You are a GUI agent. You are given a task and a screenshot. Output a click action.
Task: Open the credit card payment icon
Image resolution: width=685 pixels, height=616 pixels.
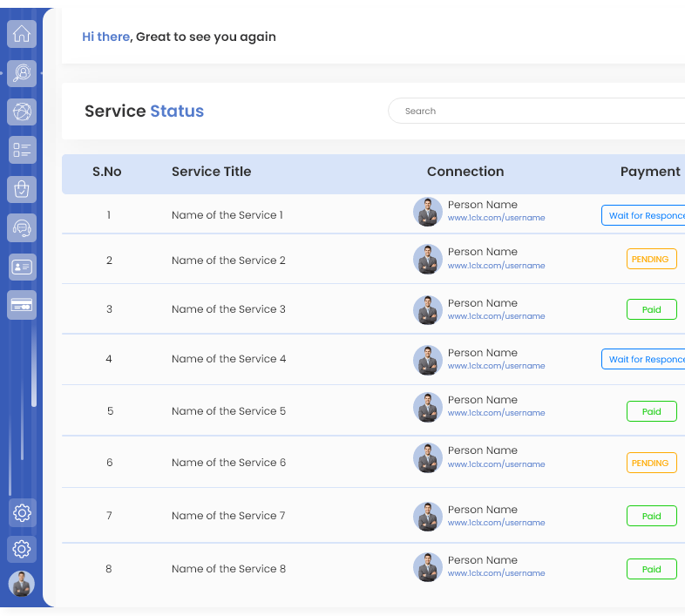[x=22, y=305]
